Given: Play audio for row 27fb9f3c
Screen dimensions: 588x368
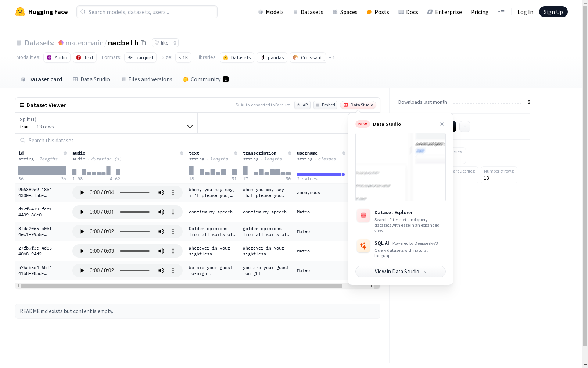Looking at the screenshot, I should 82,251.
